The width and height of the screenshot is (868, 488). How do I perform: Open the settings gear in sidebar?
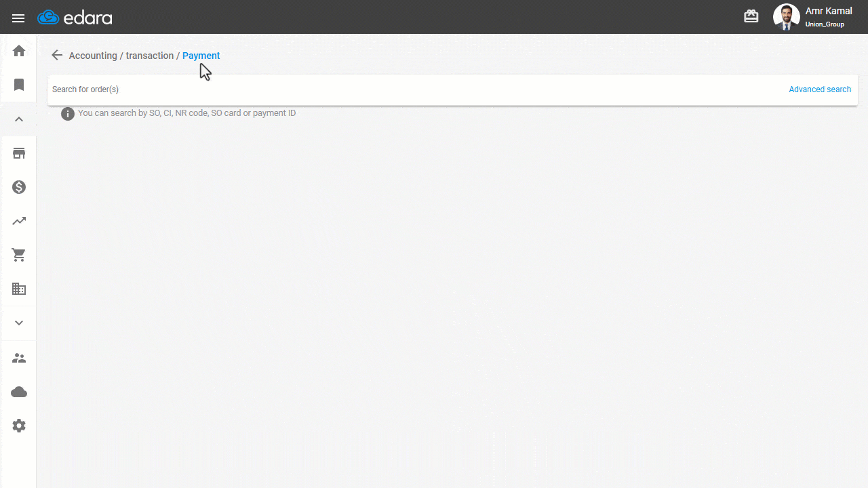click(19, 426)
